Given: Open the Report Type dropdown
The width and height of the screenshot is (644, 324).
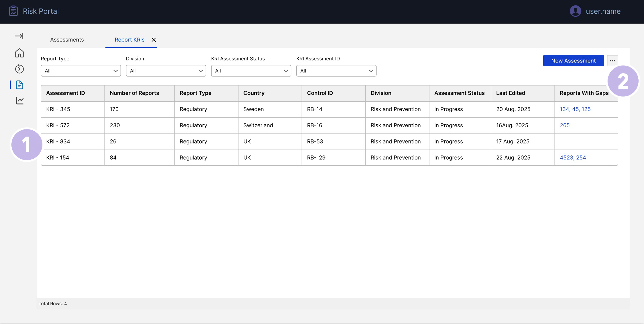Looking at the screenshot, I should (x=81, y=71).
